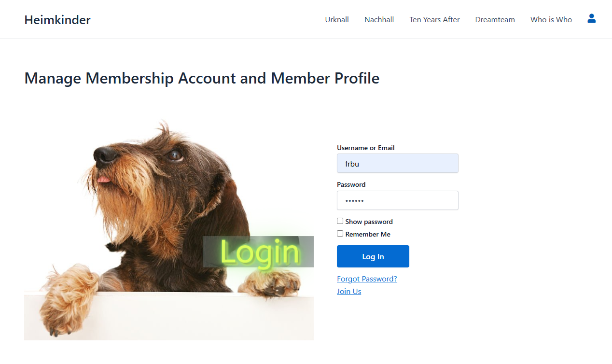
Task: Enable the Show password checkbox
Action: (x=340, y=221)
